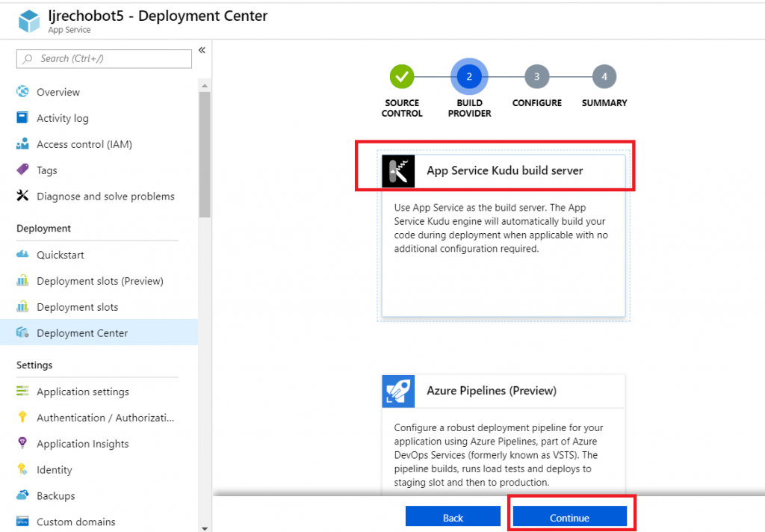
Task: Click the Kudu build server icon
Action: 398,171
